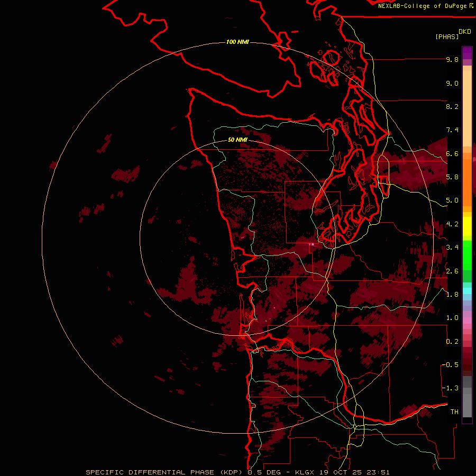Click the yellow segment of color bar

[467, 226]
